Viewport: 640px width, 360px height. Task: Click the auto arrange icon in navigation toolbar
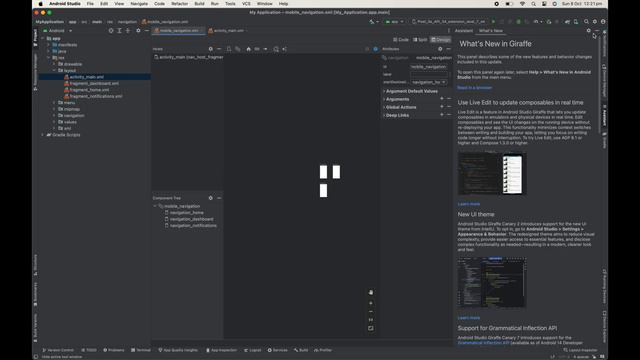click(284, 49)
